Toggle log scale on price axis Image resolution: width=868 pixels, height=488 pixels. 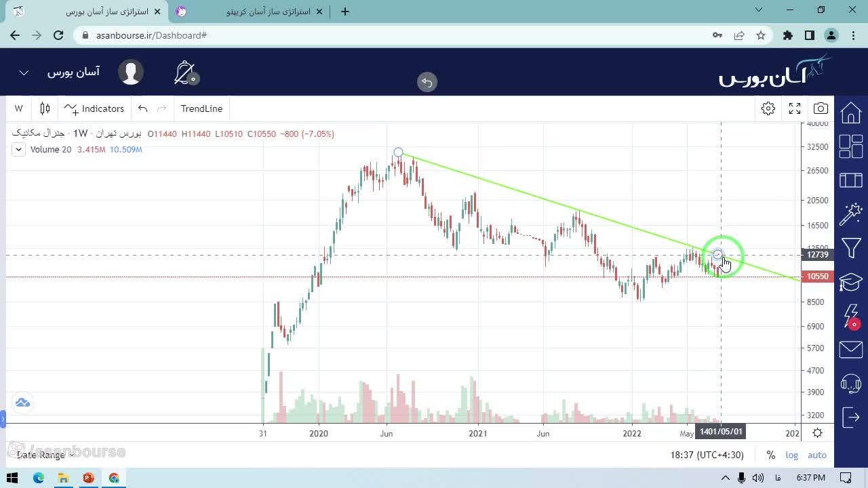[x=791, y=455]
